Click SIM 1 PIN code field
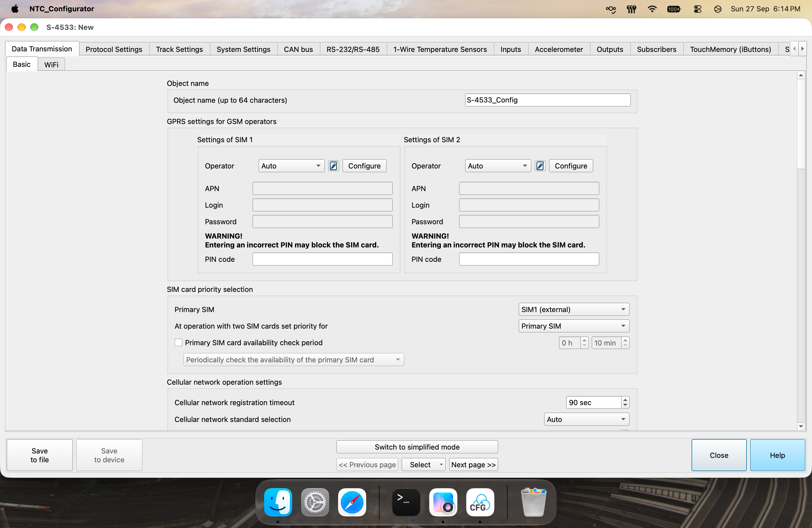Viewport: 812px width, 528px height. coord(322,259)
